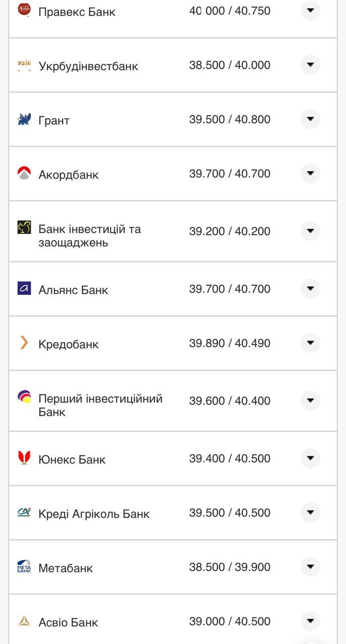Click the Правекс Банк logo icon
The width and height of the screenshot is (346, 644).
coord(24,9)
